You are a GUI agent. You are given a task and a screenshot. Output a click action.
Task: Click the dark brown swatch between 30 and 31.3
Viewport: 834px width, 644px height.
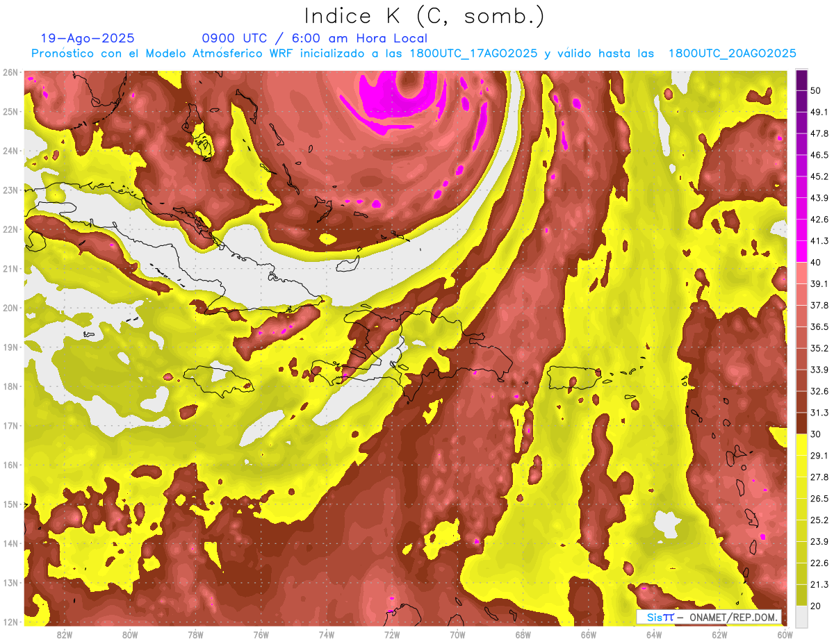[x=801, y=423]
